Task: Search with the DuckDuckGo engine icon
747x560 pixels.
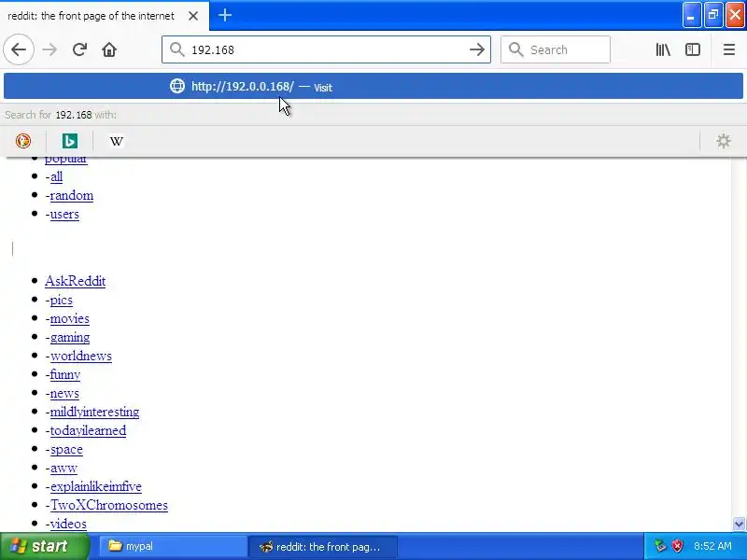Action: point(22,141)
